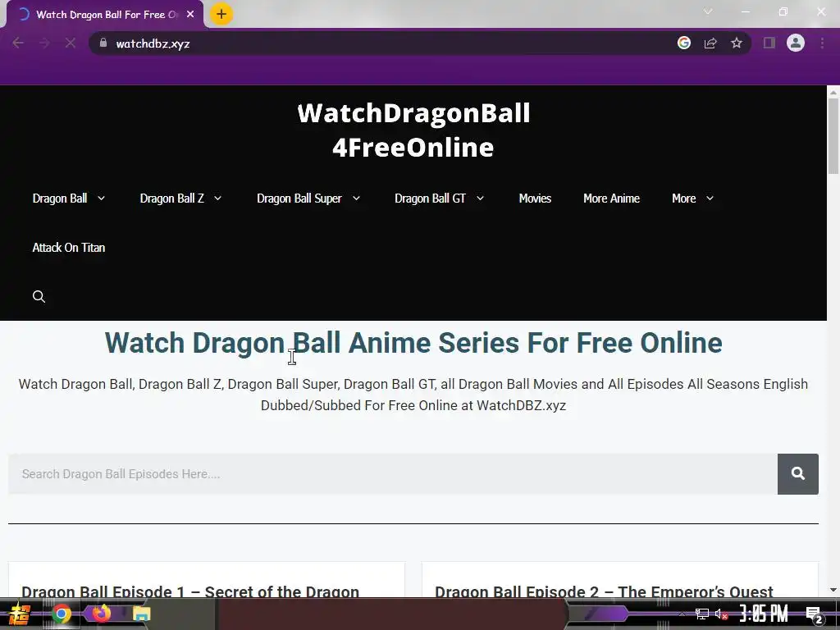Open Dragon Ball Episode 2 article
This screenshot has width=840, height=630.
(604, 591)
